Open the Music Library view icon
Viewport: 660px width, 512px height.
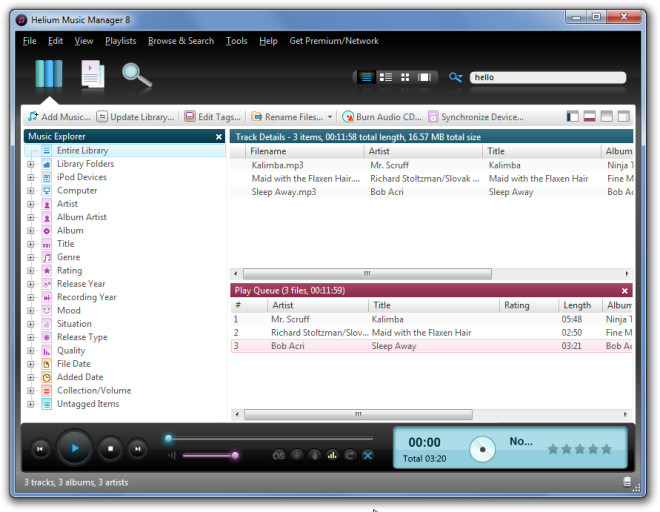point(49,74)
